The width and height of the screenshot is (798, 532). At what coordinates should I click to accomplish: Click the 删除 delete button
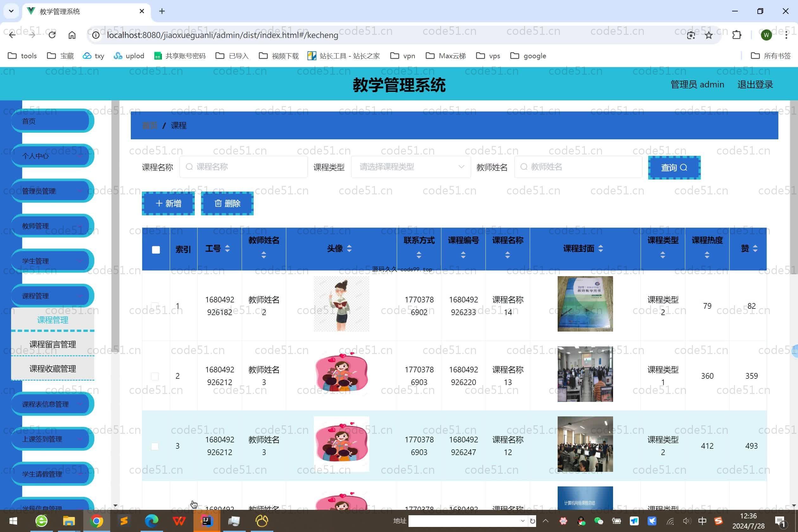click(227, 203)
